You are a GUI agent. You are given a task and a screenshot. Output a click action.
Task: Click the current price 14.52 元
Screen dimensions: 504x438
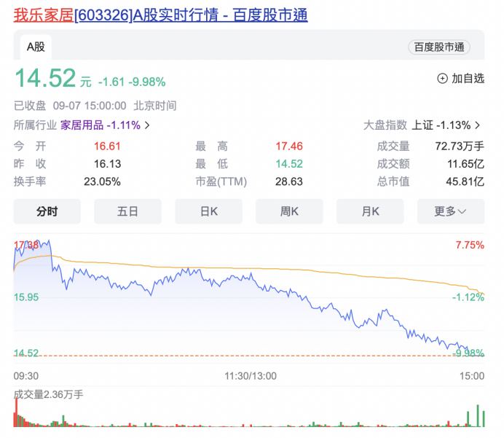point(53,78)
